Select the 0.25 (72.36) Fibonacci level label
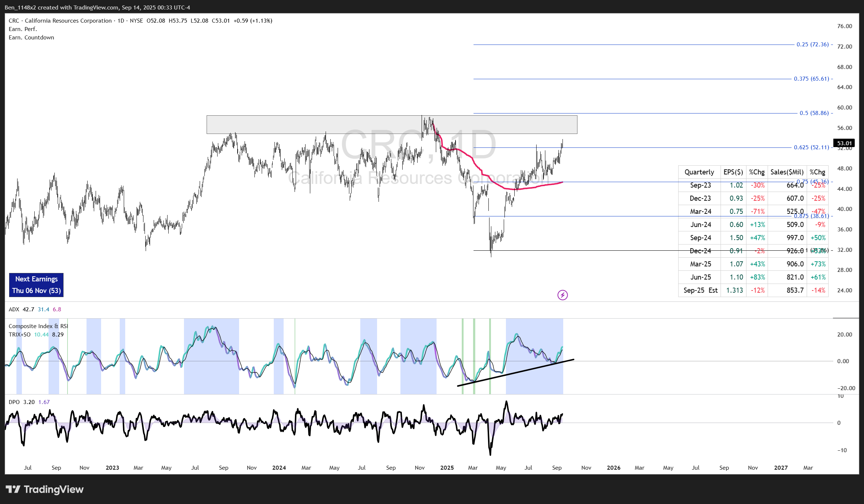The image size is (864, 504). tap(813, 45)
